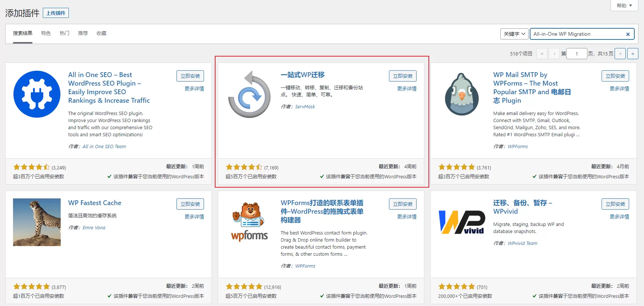
Task: Open 更多详情 for WPvivid plugin
Action: point(619,217)
